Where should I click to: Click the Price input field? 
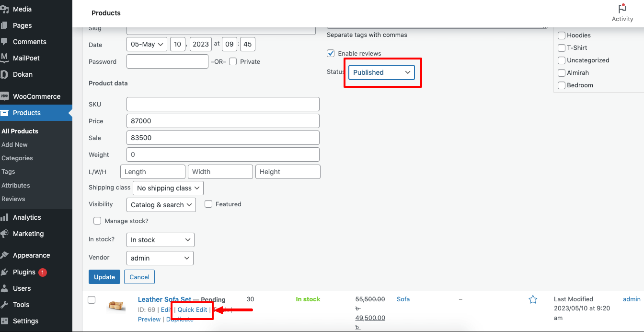click(223, 121)
